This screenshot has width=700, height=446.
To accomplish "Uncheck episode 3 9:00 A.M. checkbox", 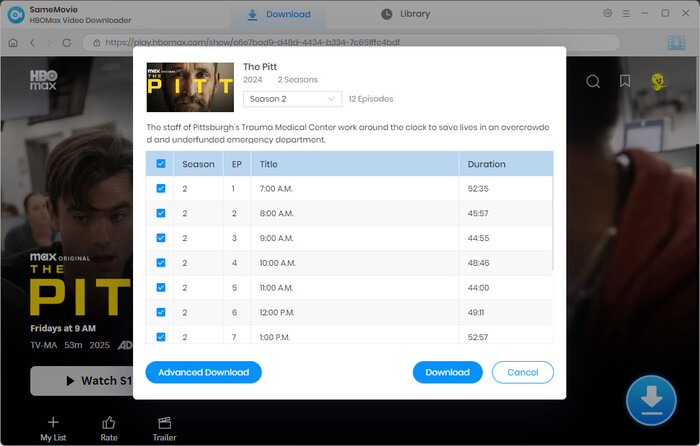I will point(161,238).
